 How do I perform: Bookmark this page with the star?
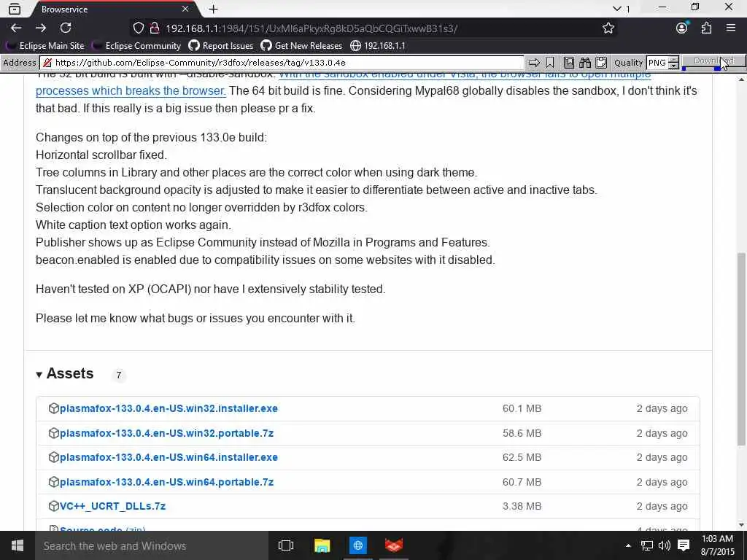click(608, 28)
